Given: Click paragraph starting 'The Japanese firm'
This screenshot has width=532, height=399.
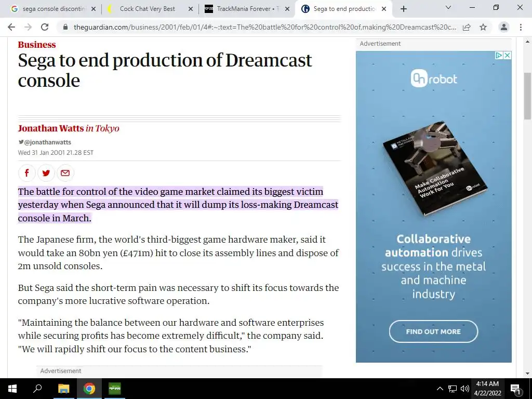Looking at the screenshot, I should [179, 253].
